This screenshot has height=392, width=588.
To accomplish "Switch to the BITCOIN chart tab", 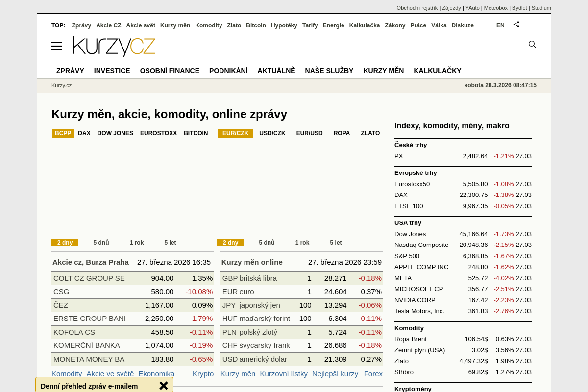I will click(196, 133).
